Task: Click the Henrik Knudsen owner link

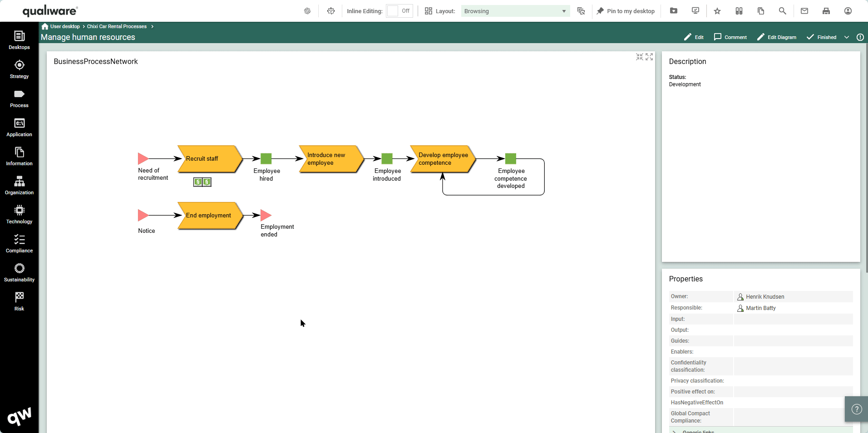Action: (764, 297)
